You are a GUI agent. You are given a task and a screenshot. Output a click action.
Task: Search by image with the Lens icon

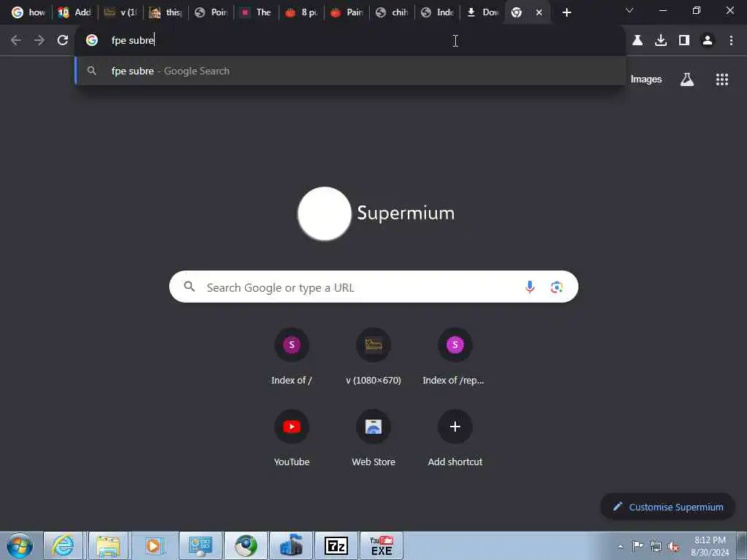[557, 287]
